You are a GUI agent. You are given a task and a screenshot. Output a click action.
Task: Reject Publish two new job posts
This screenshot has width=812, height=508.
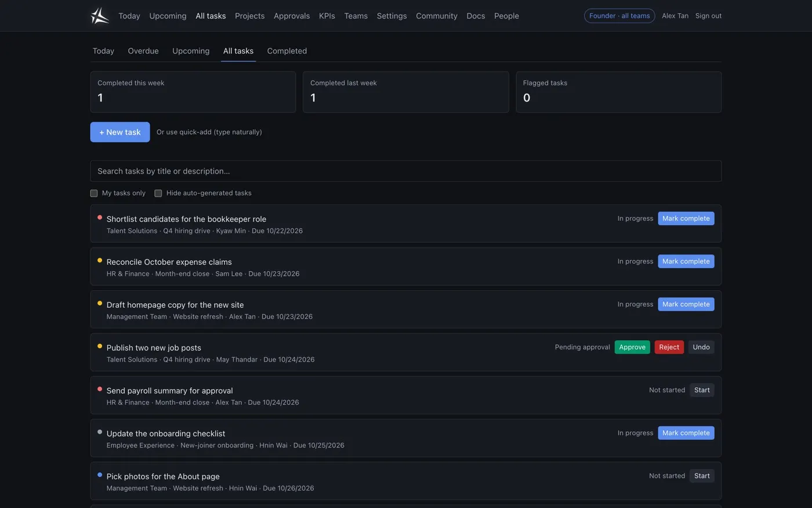coord(669,347)
